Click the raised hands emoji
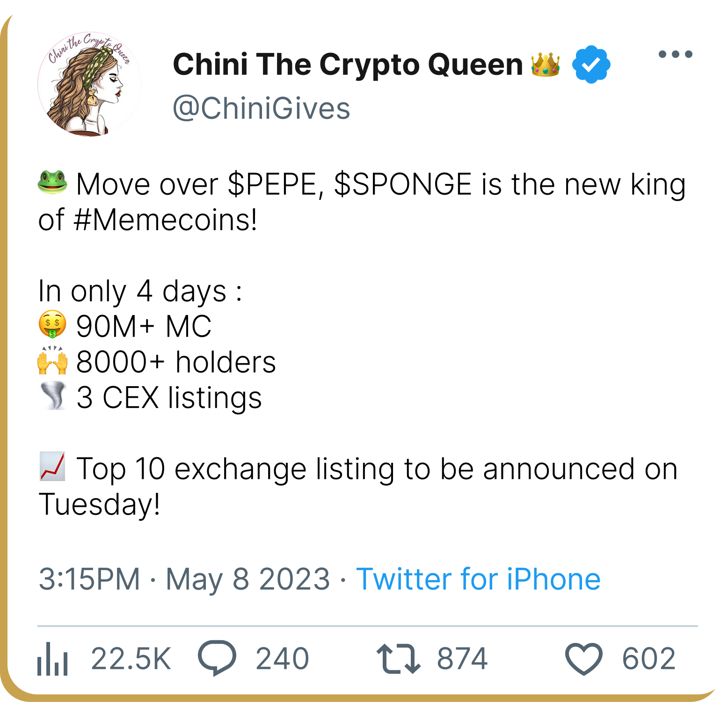The width and height of the screenshot is (728, 702). pyautogui.click(x=52, y=361)
